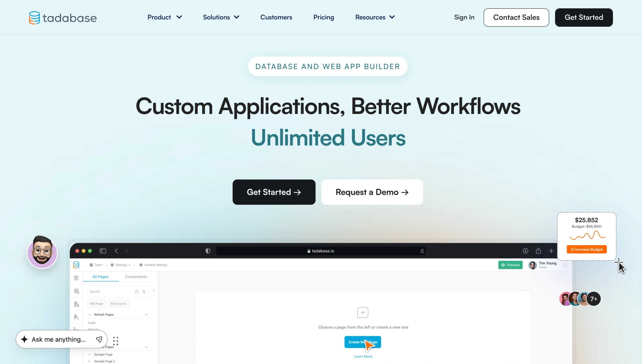Click the circle icon beside Tim Young
Viewport: 642px width, 364px height.
(565, 265)
